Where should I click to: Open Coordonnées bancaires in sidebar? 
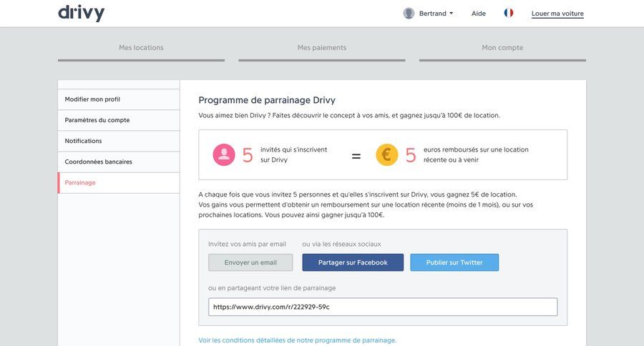(x=119, y=162)
